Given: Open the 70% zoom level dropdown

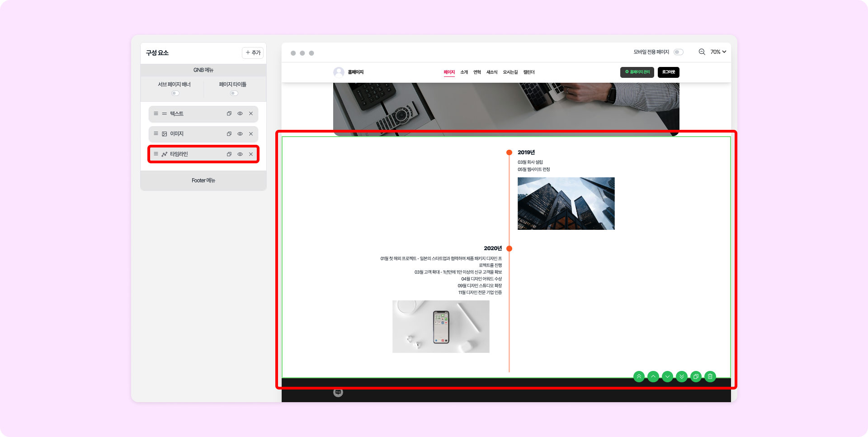Looking at the screenshot, I should click(718, 52).
